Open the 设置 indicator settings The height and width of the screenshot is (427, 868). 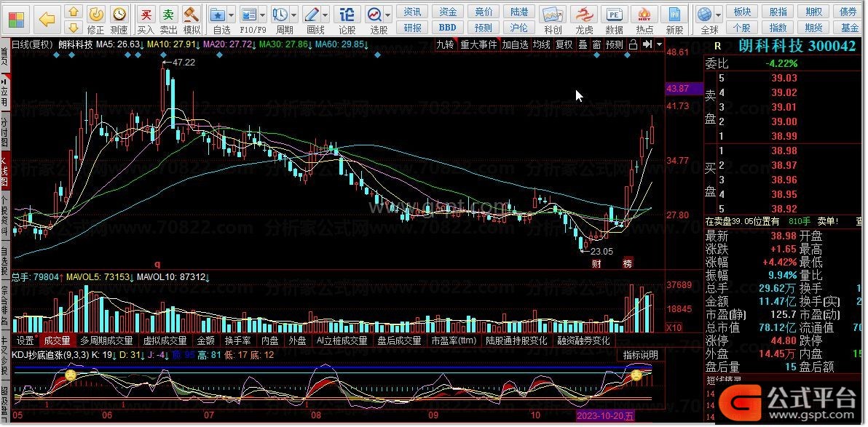(25, 340)
